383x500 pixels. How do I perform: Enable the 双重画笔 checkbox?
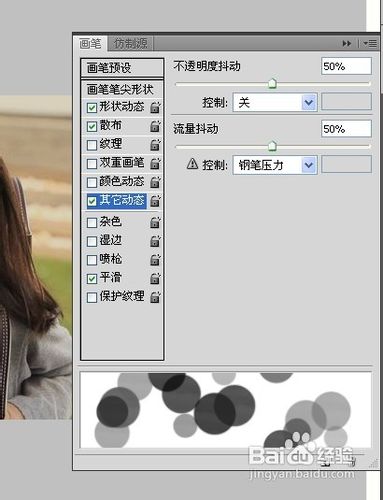92,164
